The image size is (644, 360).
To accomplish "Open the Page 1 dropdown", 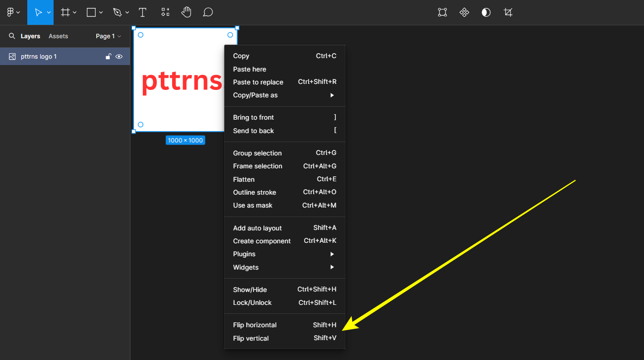I will click(x=109, y=36).
